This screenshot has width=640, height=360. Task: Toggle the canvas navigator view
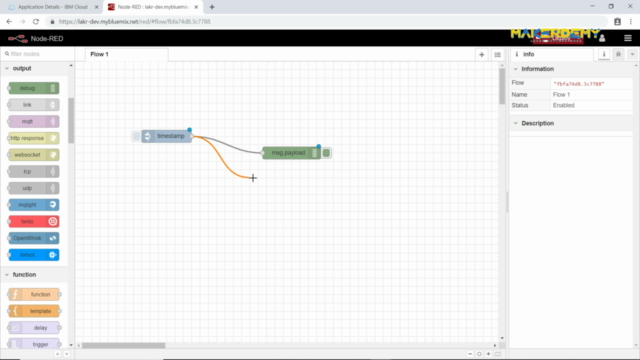(498, 354)
